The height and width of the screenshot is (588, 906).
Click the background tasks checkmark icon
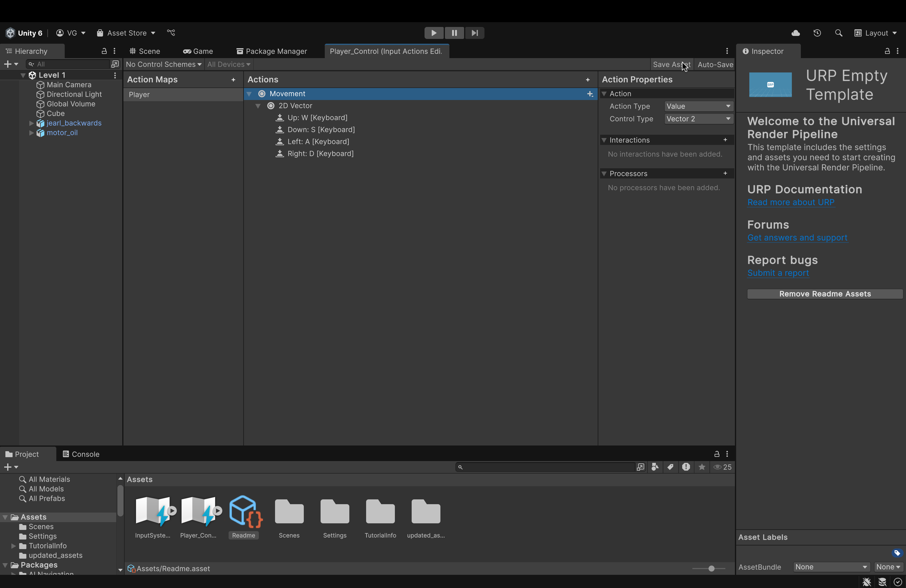click(x=898, y=582)
